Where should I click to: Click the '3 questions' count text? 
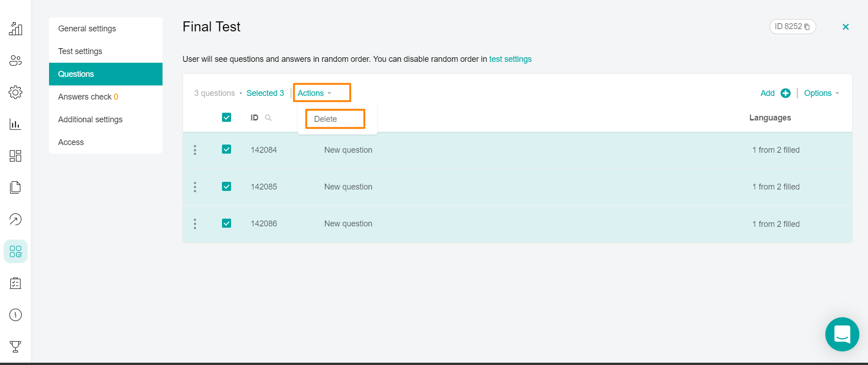(215, 93)
